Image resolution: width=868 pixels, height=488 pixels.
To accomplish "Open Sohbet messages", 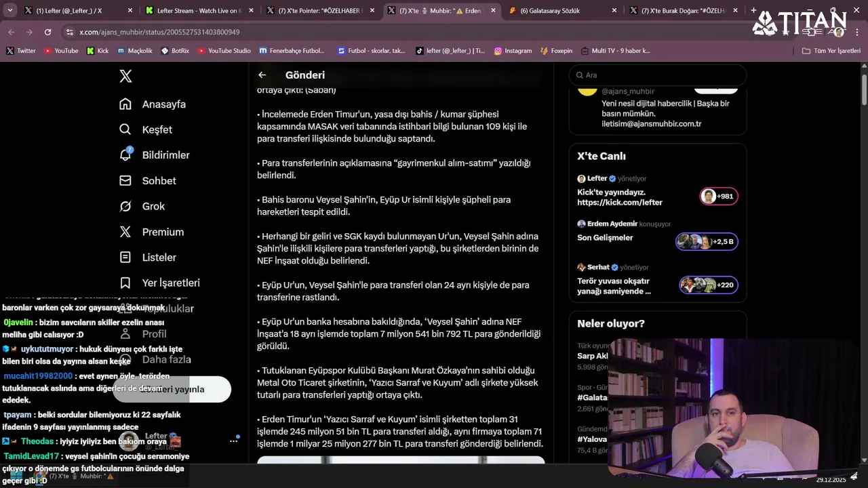I will point(147,180).
